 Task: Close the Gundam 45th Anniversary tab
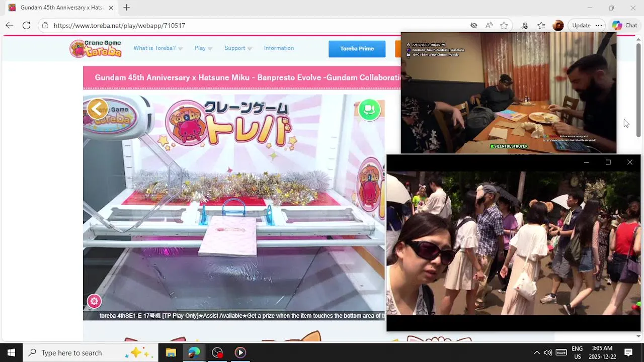(111, 8)
